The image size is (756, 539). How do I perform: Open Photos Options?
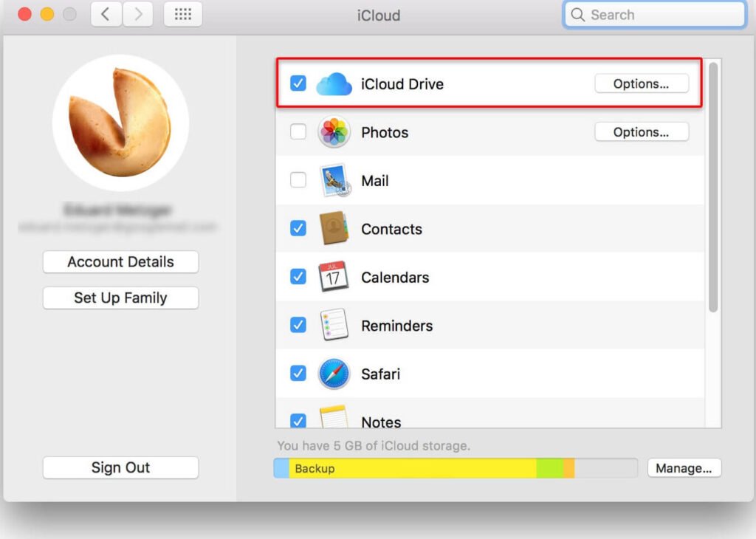pos(642,131)
